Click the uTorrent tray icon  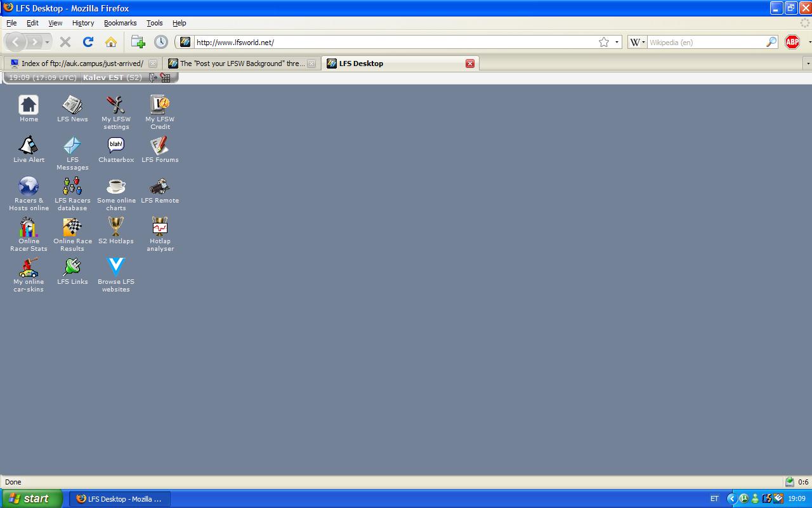(743, 499)
